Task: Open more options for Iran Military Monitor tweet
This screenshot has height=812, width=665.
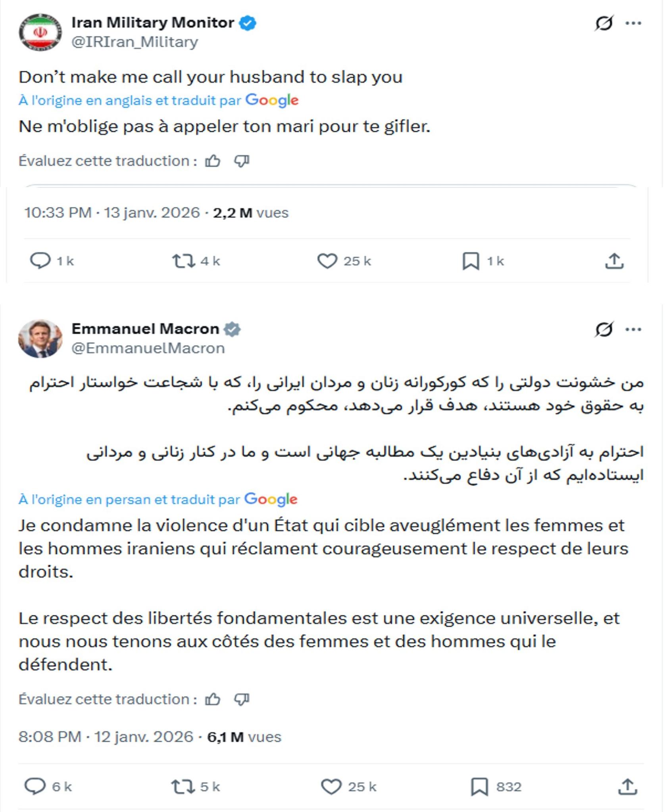Action: tap(633, 23)
